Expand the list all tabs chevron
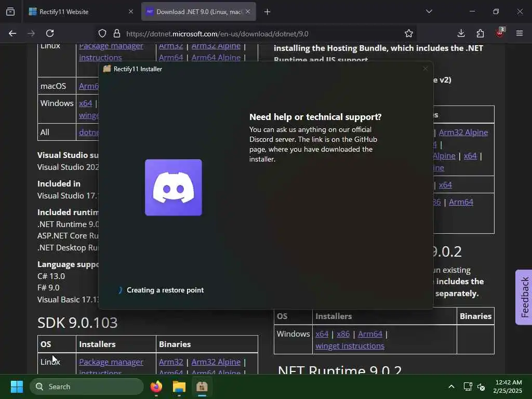 tap(429, 11)
